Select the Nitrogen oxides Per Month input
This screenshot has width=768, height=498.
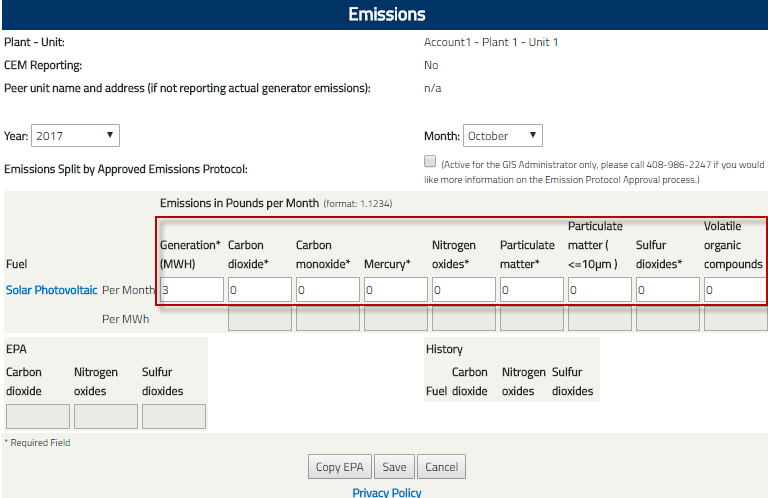pos(464,290)
